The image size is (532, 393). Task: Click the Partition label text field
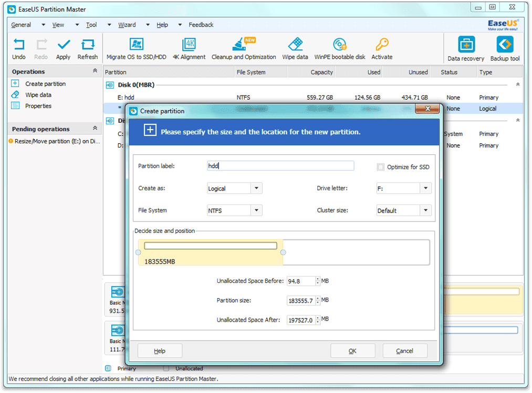pyautogui.click(x=280, y=166)
